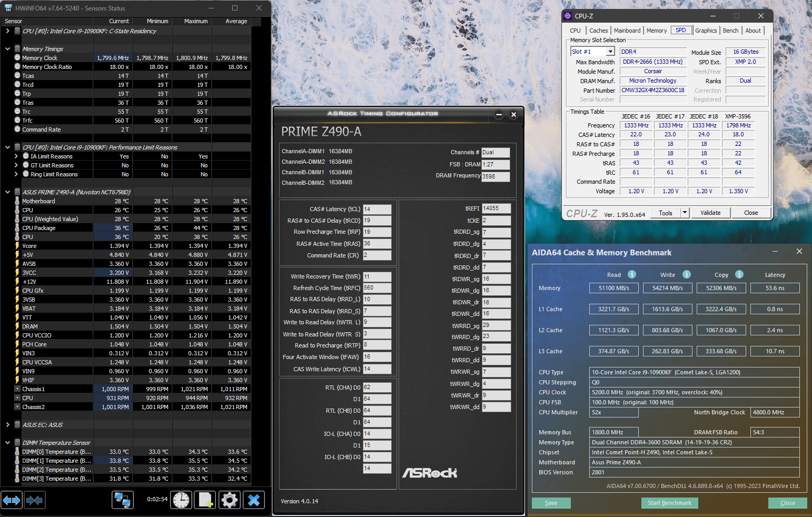Click the Command Rate (CR) field in ASRock
Image resolution: width=812 pixels, height=517 pixels.
point(377,255)
